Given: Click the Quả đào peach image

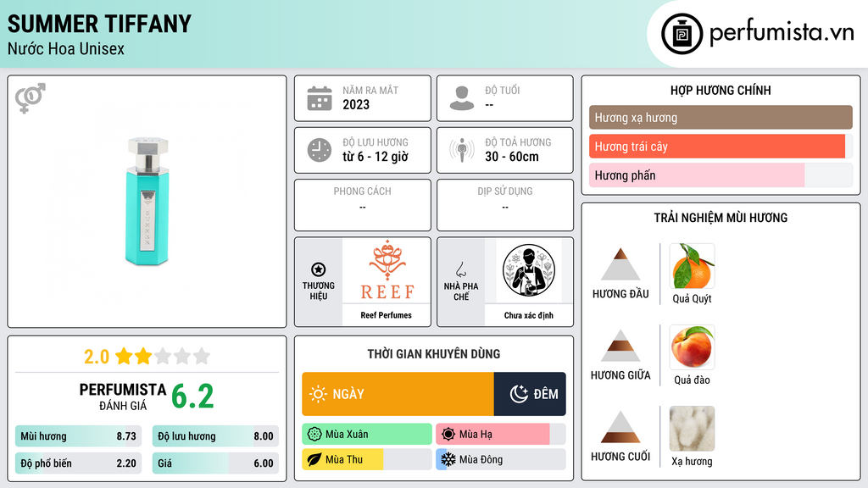Looking at the screenshot, I should [x=692, y=347].
